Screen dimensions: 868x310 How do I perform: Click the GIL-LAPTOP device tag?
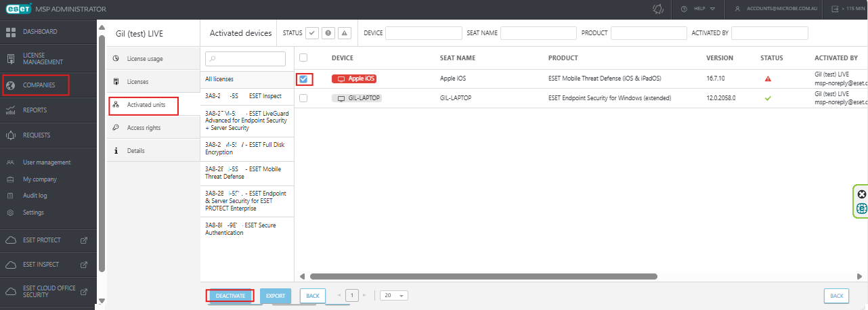click(x=357, y=98)
